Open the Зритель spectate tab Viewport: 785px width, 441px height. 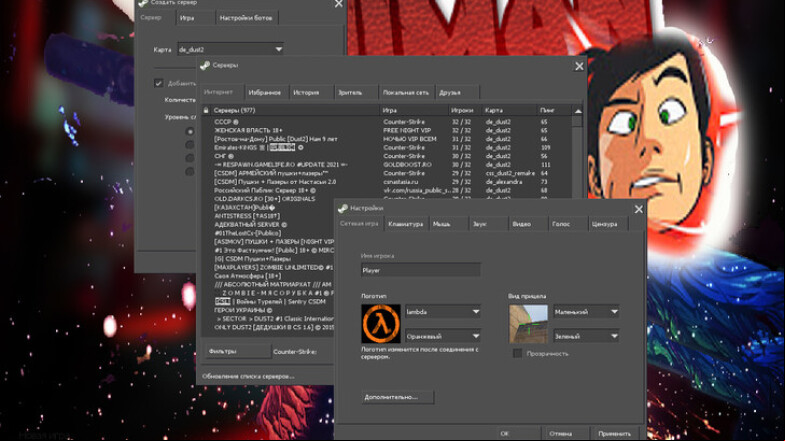355,93
